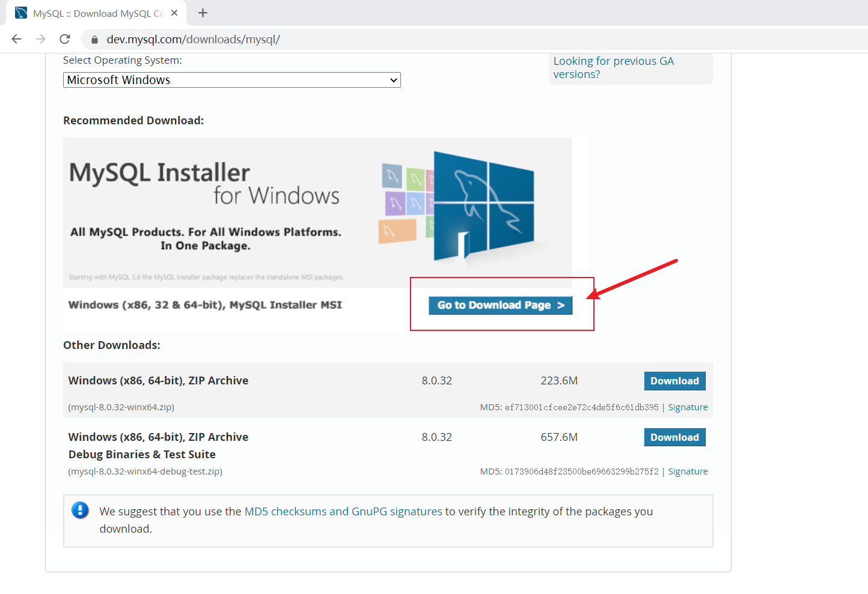
Task: Click the MySQL Installer for Windows banner
Action: pos(317,213)
